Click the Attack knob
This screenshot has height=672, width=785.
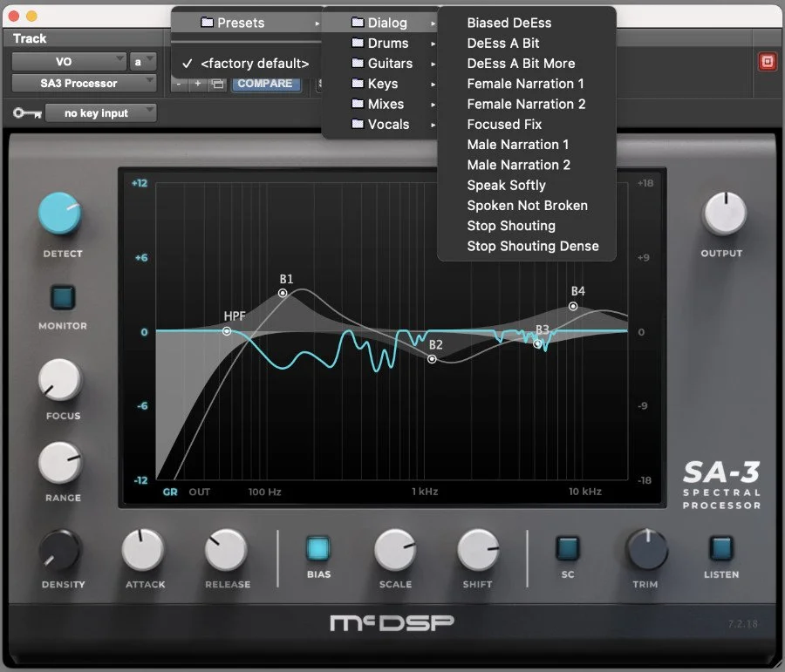click(x=142, y=551)
